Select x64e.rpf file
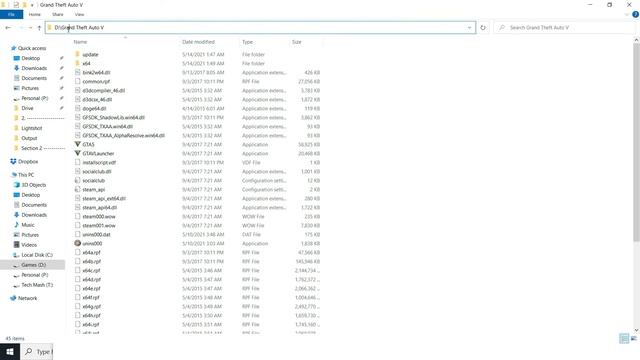640x360 pixels. 91,289
